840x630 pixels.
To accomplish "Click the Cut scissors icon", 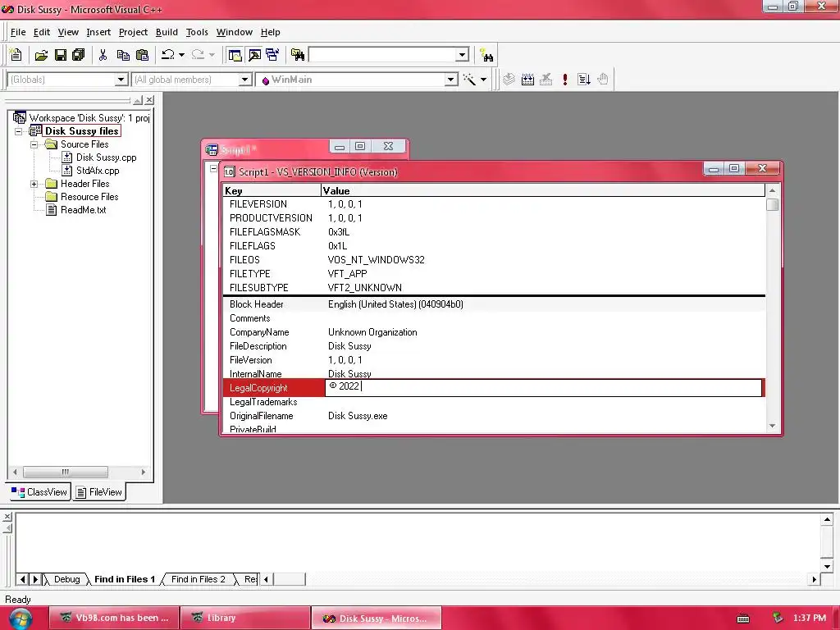I will coord(103,55).
